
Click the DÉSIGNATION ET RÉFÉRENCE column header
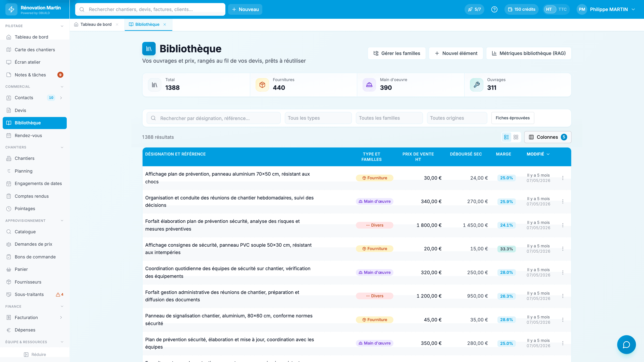click(175, 154)
